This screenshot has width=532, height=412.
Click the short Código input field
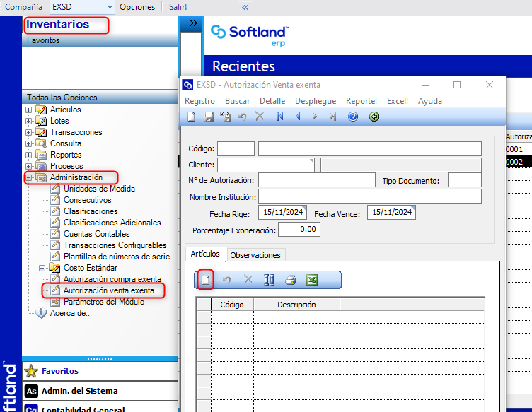(236, 148)
